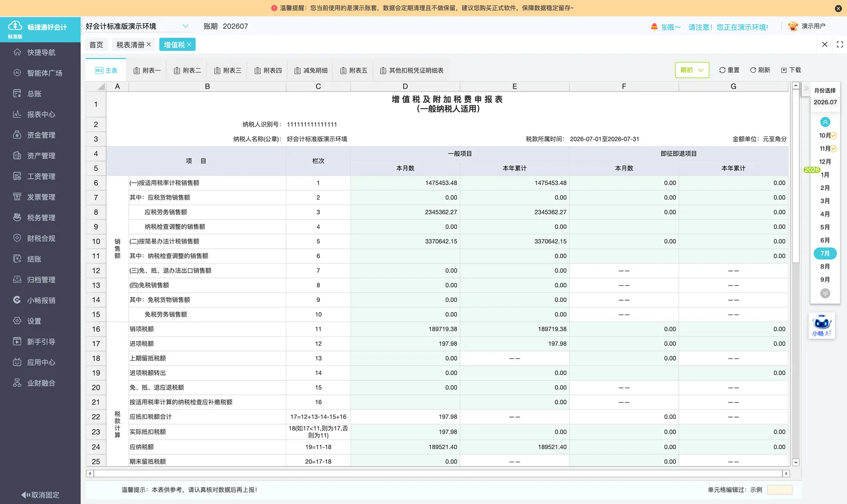Open 归档管理 sidebar entry
Screen dimensions: 847x504
tap(41, 280)
